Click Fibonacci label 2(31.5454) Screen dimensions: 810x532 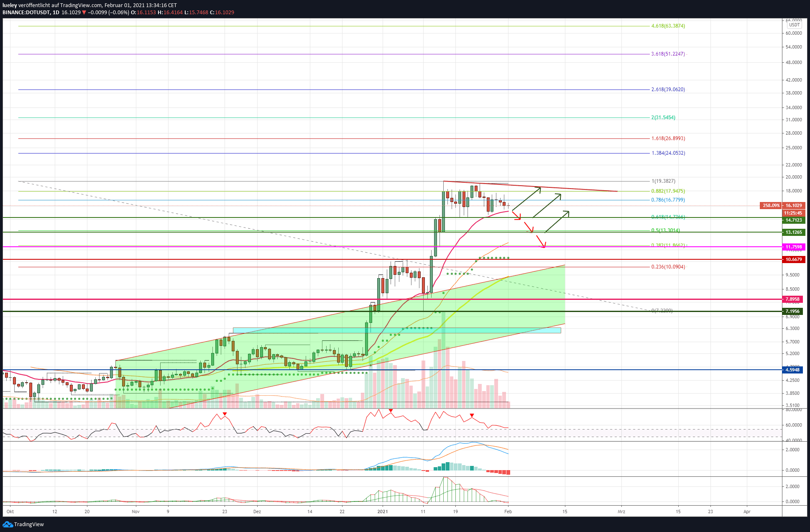coord(663,118)
